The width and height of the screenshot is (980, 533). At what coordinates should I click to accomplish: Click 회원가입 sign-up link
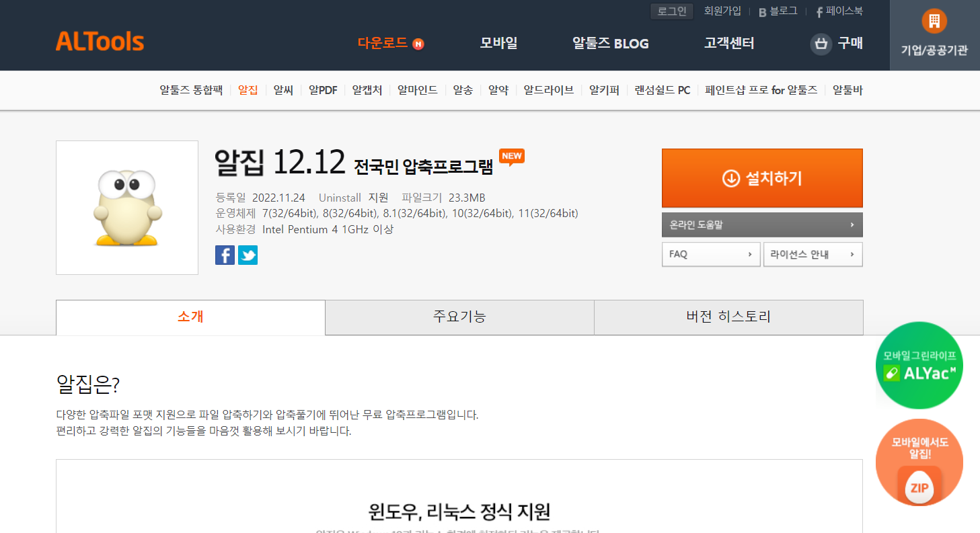722,11
